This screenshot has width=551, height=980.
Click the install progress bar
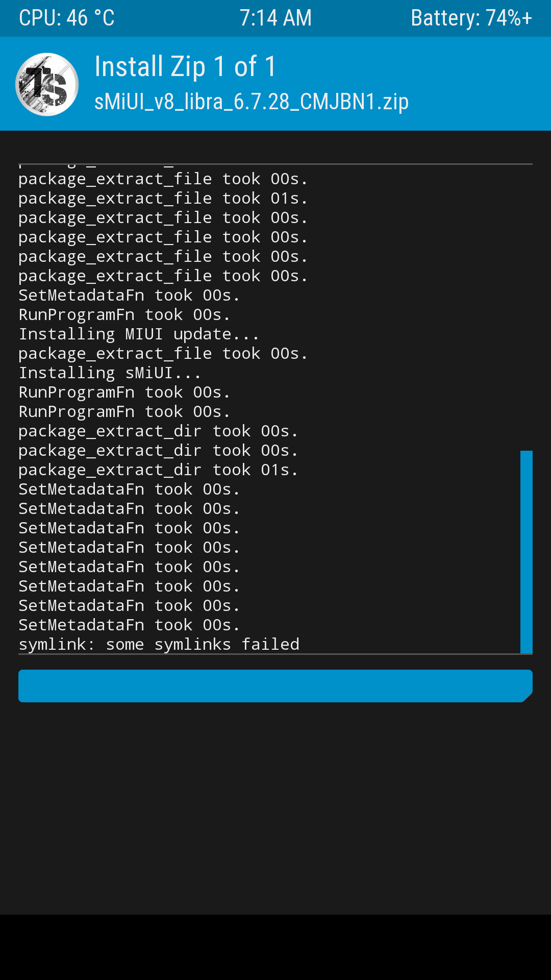pos(275,686)
